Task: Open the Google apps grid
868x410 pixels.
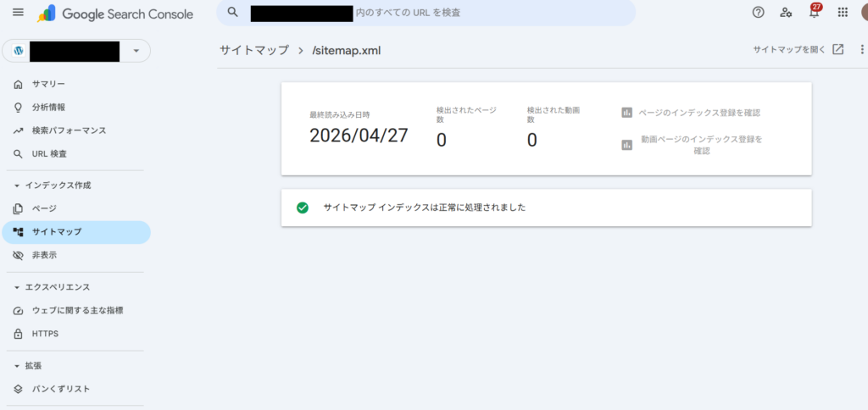Action: [842, 13]
